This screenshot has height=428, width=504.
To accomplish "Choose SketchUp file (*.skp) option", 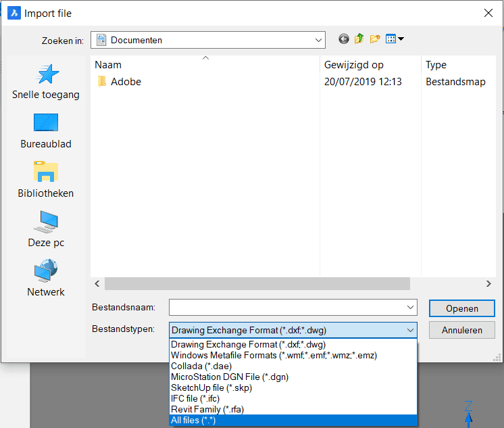I will pyautogui.click(x=211, y=388).
